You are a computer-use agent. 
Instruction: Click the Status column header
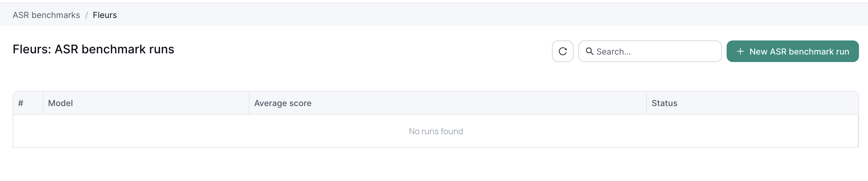click(664, 103)
